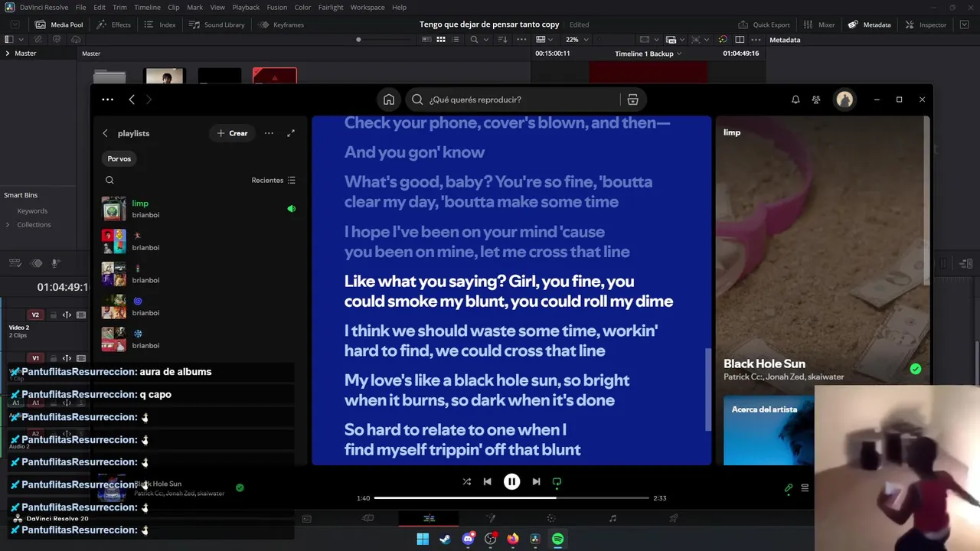Toggle liked status on Black Hole Sun panel
Screen dimensions: 980x551
(915, 369)
